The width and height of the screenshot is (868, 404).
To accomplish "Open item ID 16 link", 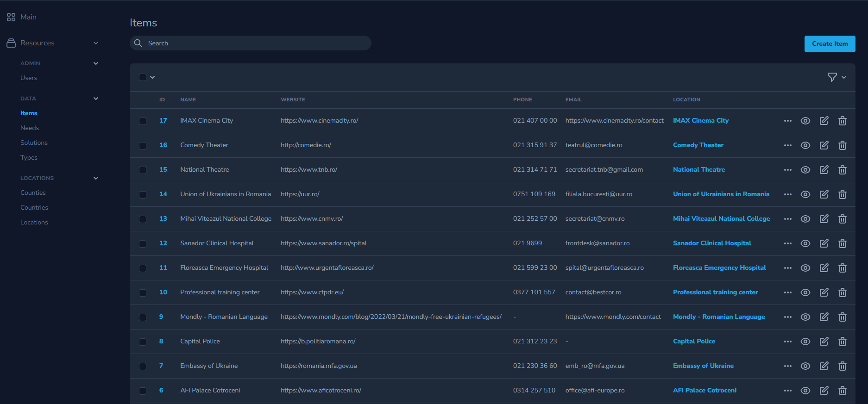I will tap(163, 145).
